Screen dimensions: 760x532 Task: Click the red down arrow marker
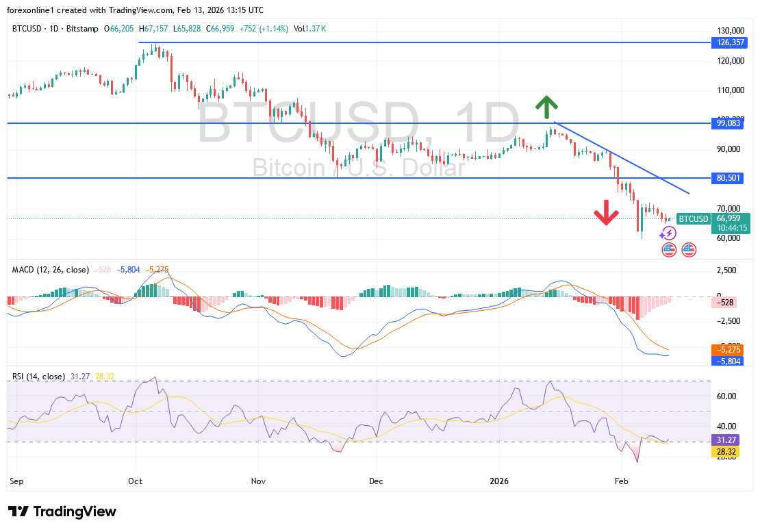point(606,212)
